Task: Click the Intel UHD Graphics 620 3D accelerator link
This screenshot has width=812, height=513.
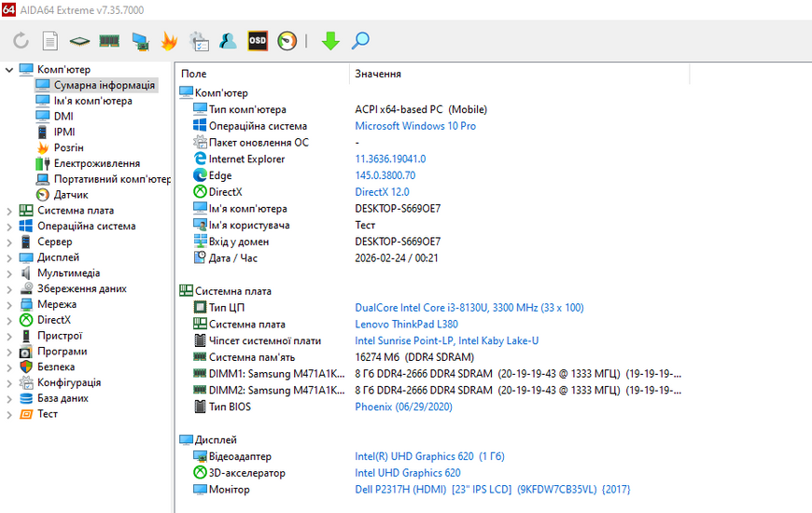Action: [408, 473]
